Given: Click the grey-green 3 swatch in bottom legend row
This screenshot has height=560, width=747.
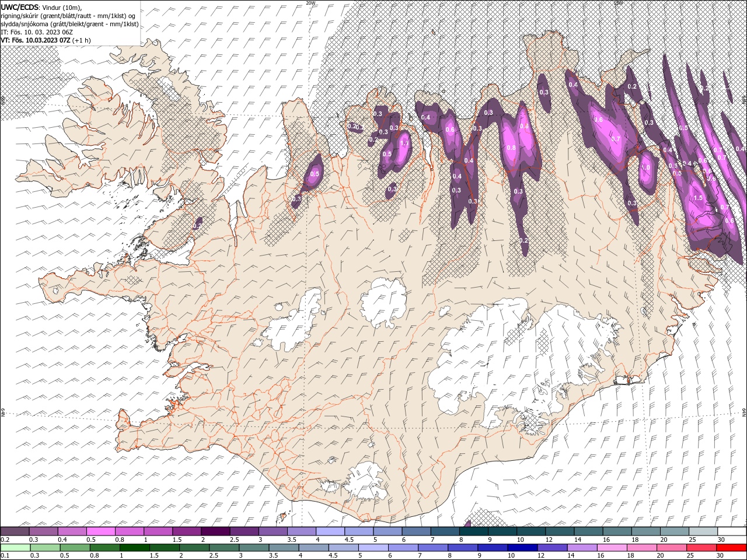Looking at the screenshot, I should [253, 548].
